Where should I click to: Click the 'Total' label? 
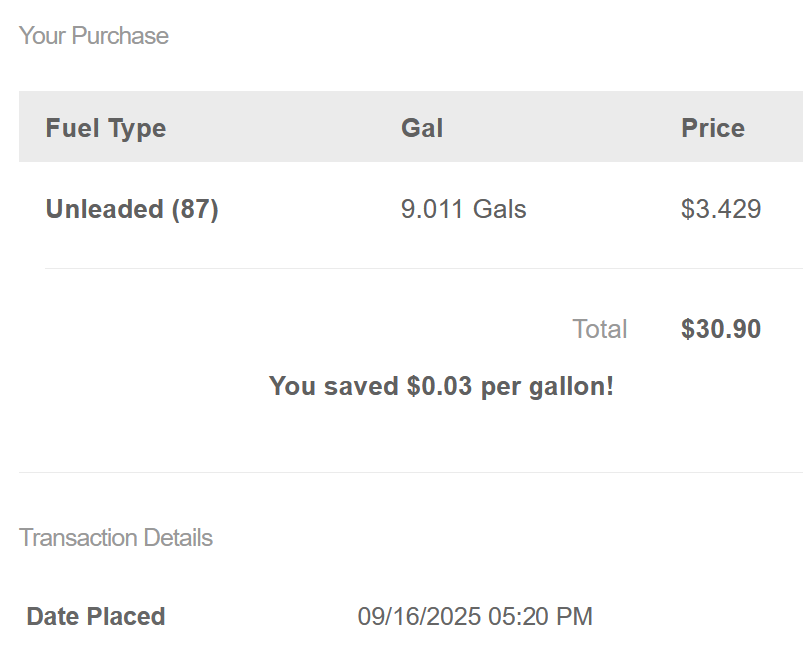coord(600,329)
